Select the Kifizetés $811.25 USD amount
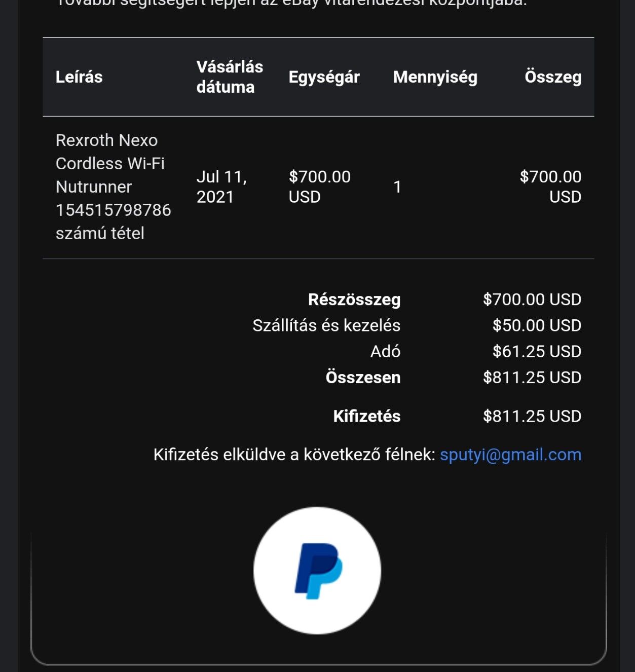Image resolution: width=635 pixels, height=672 pixels. coord(532,416)
